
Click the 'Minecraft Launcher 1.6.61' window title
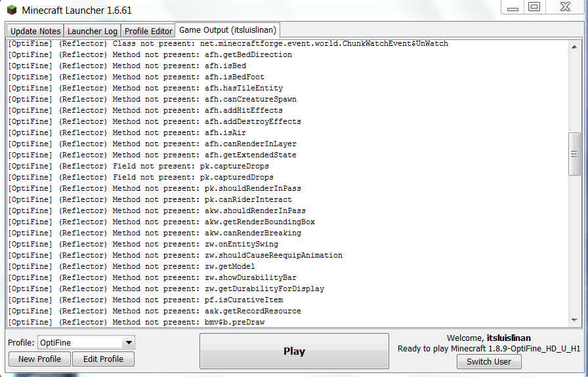77,10
